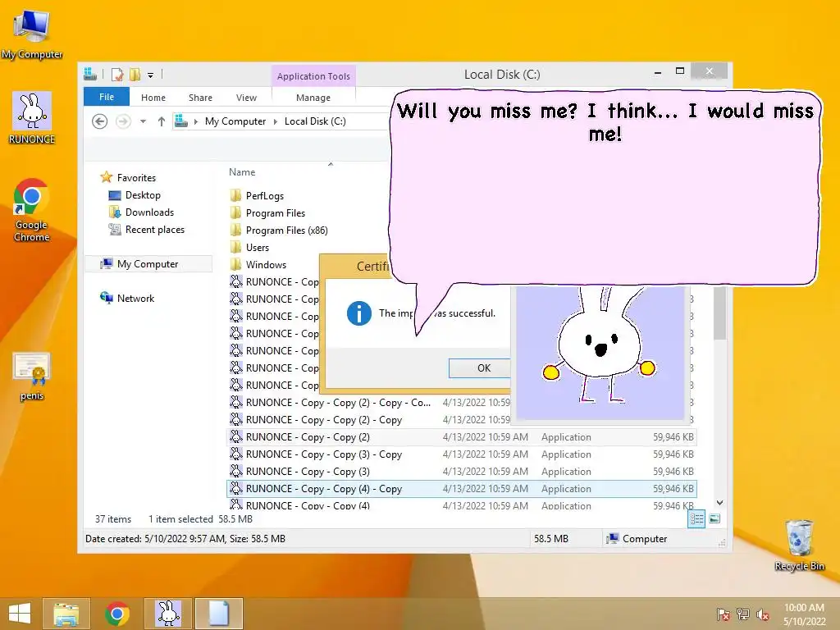Expand the My Computer breadcrumb chevron
840x630 pixels.
[276, 121]
